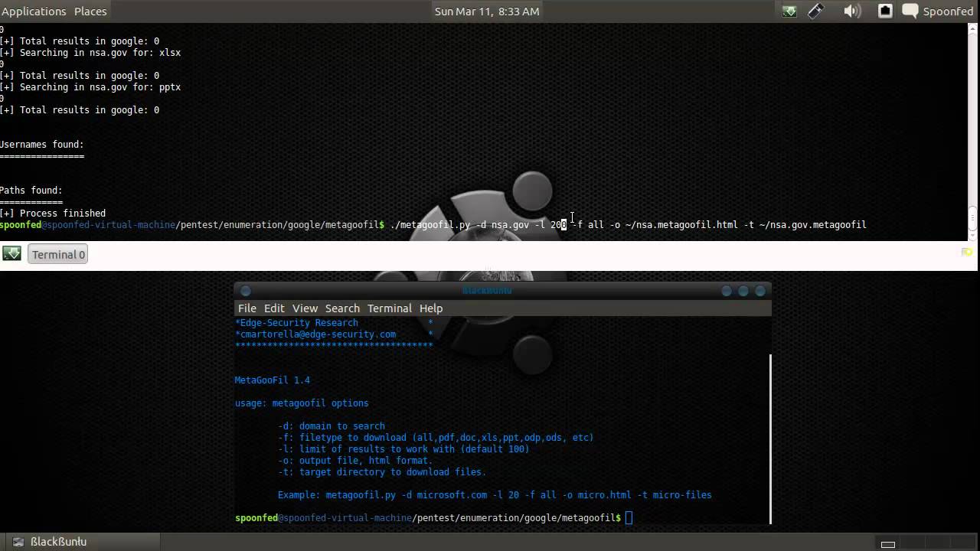Click the BlackBuntu terminal vertical scrollbar
Screen dimensions: 980x551
(769, 439)
